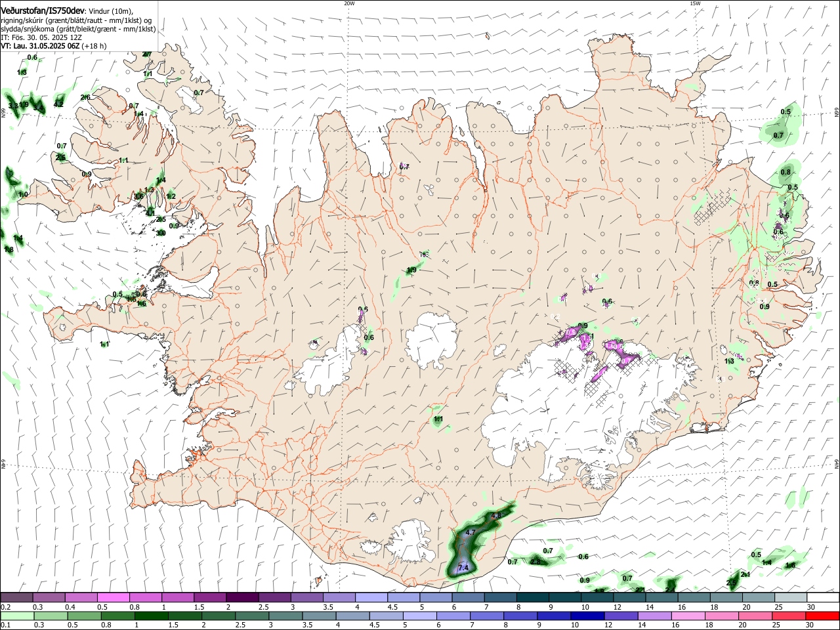
Task: Select the dark purple 2 swatch in top legend
Action: [x=242, y=598]
